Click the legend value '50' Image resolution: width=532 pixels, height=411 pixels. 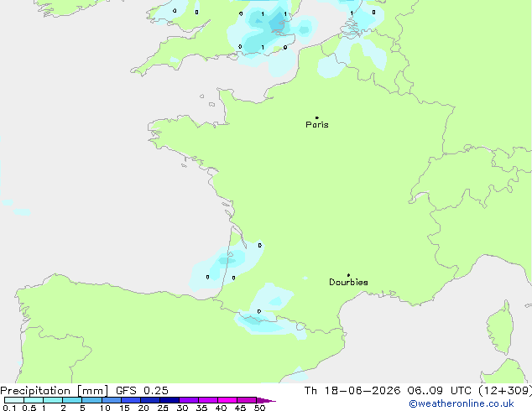point(259,408)
